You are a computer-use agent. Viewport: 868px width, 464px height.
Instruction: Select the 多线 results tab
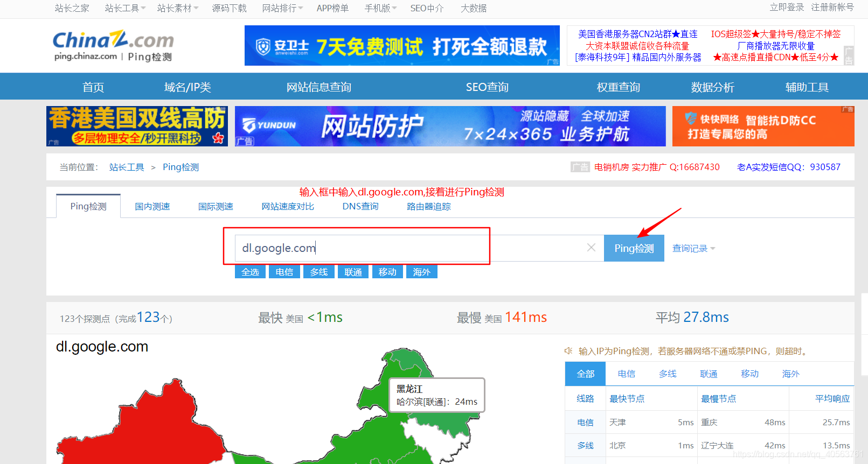(668, 374)
